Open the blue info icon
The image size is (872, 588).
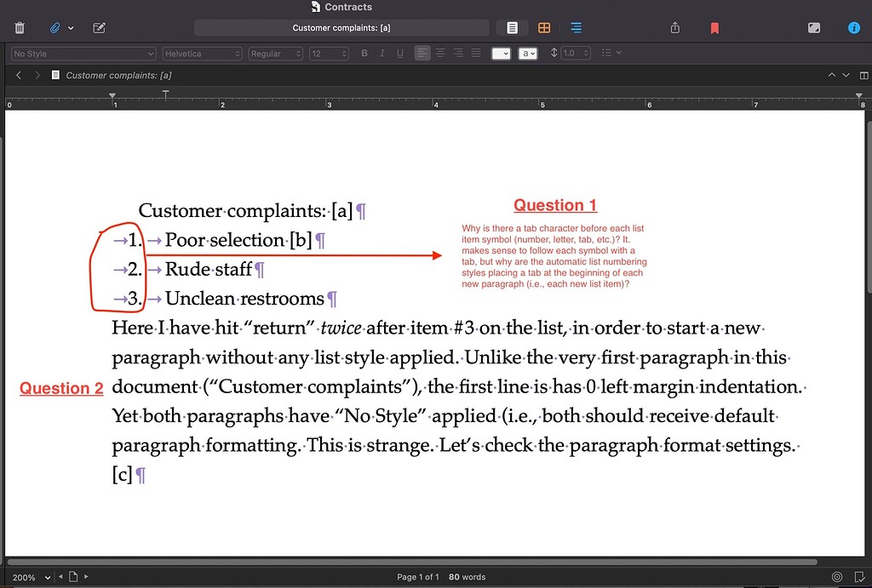pos(854,28)
